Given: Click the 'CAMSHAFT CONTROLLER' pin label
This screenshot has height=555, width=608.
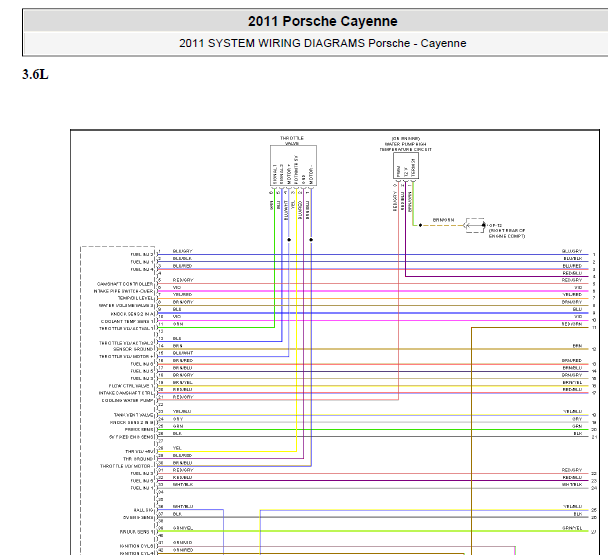Looking at the screenshot, I should click(x=125, y=284).
